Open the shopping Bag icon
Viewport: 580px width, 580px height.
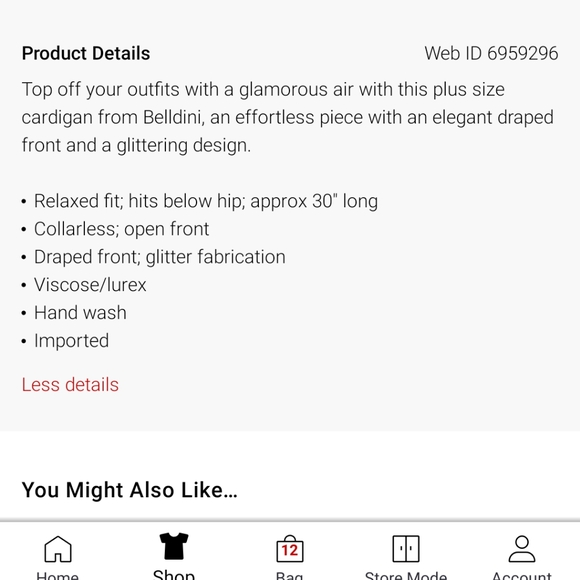[290, 549]
